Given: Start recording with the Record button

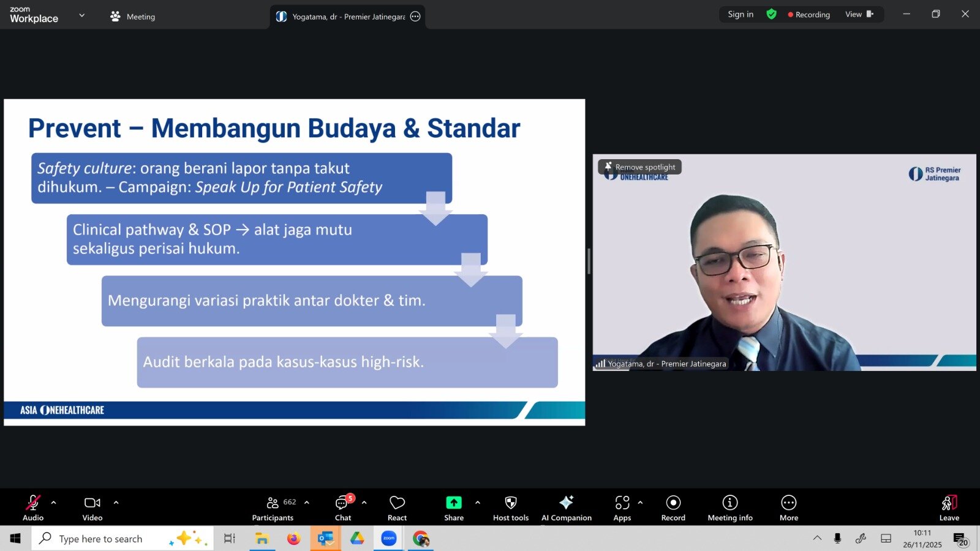Looking at the screenshot, I should click(x=673, y=508).
